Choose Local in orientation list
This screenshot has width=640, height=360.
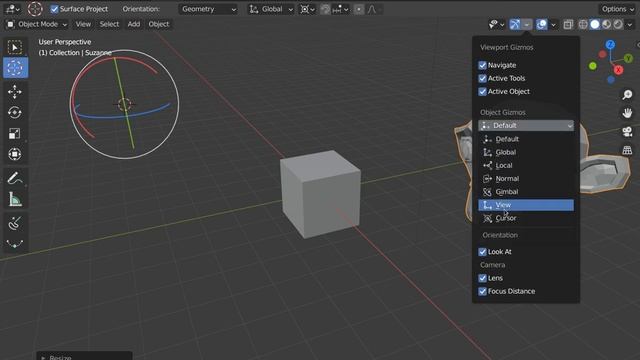pos(526,165)
